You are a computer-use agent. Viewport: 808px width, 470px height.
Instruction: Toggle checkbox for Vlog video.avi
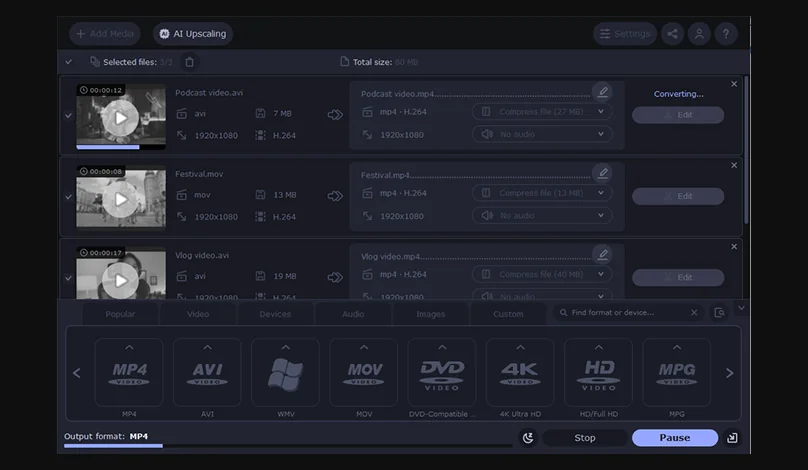[x=69, y=278]
